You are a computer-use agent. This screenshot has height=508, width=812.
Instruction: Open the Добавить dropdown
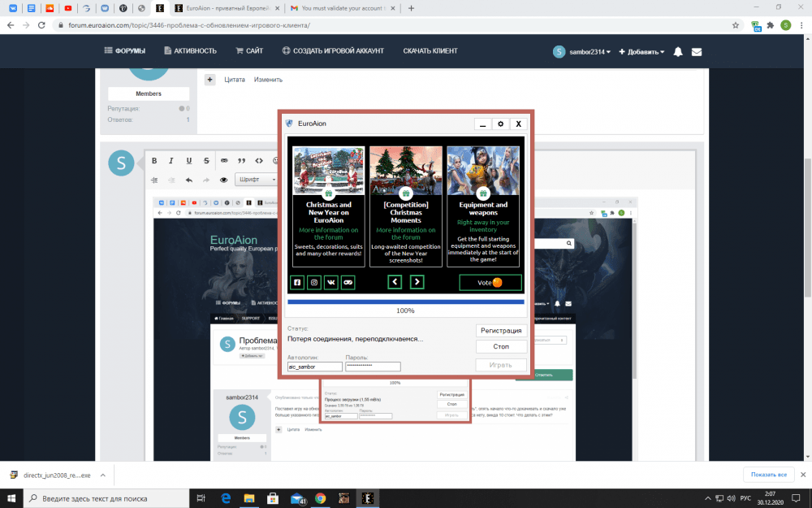(641, 51)
